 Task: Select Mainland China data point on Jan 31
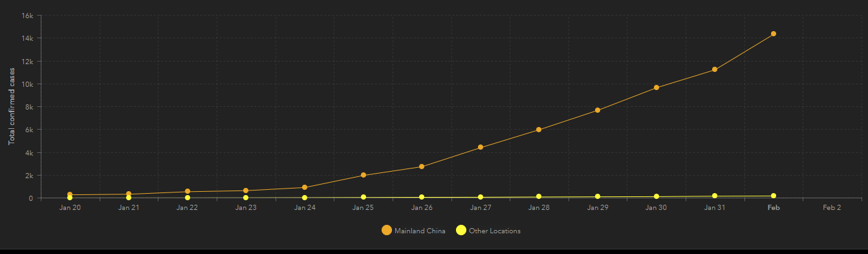(x=715, y=69)
